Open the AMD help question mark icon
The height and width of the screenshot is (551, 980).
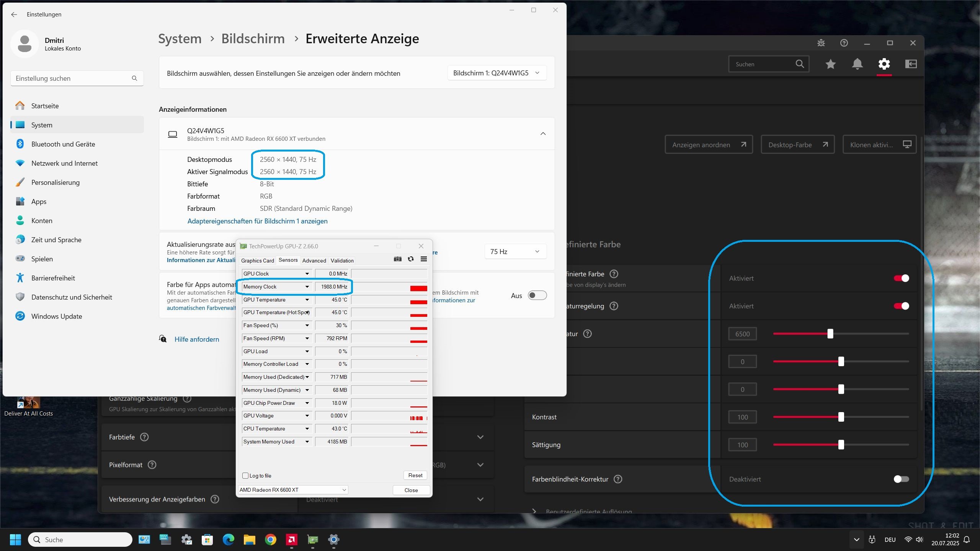(844, 43)
